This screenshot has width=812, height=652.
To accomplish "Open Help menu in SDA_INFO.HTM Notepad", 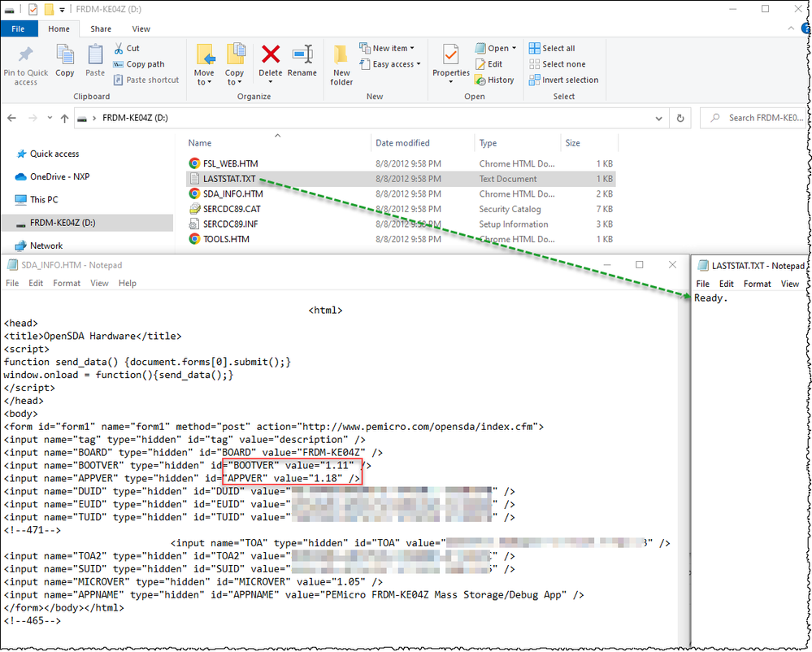I will (x=128, y=283).
